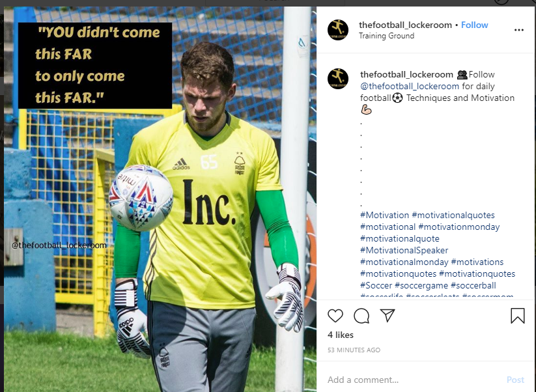Click the Post comment button
Viewport: 536px width, 392px height.
click(515, 380)
